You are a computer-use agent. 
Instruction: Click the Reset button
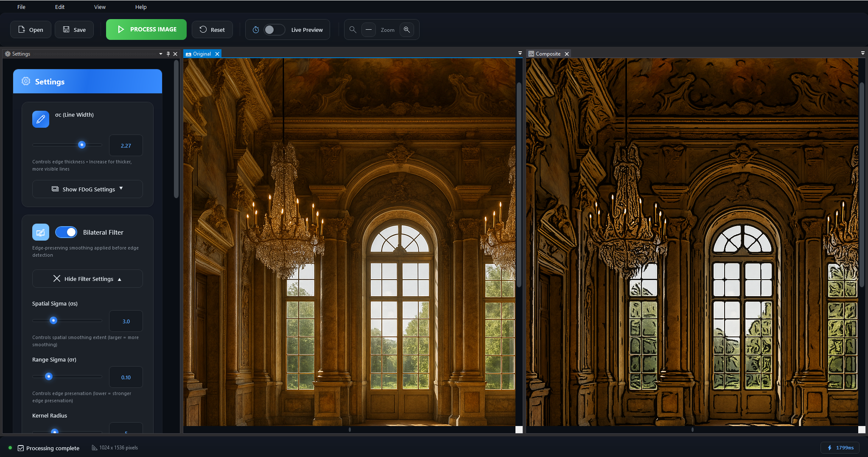click(x=212, y=30)
